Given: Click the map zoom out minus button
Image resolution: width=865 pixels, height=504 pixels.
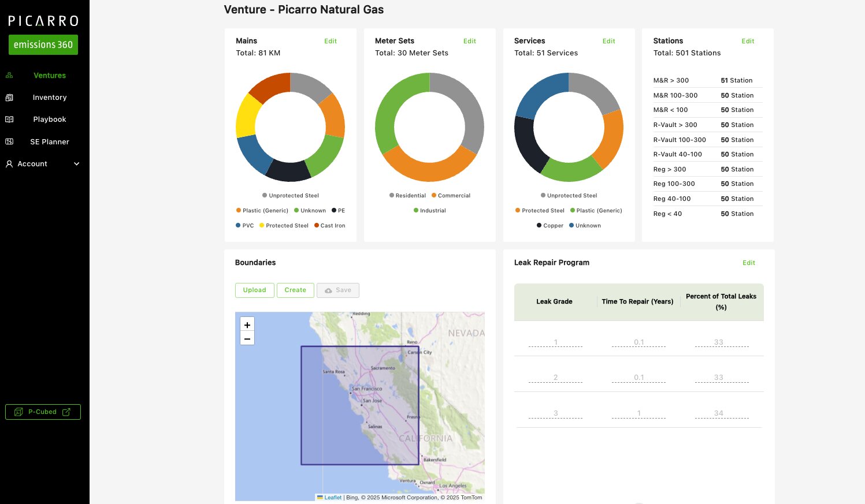Looking at the screenshot, I should click(247, 339).
